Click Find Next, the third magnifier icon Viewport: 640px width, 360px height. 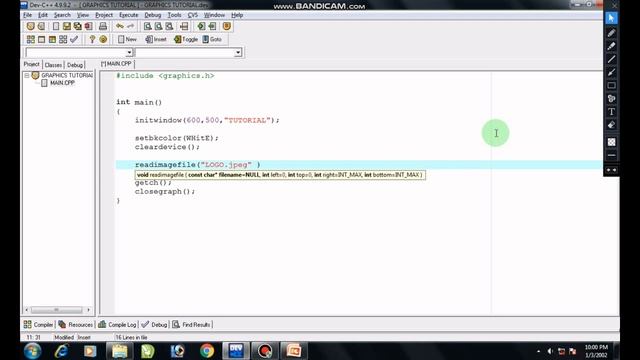point(169,27)
